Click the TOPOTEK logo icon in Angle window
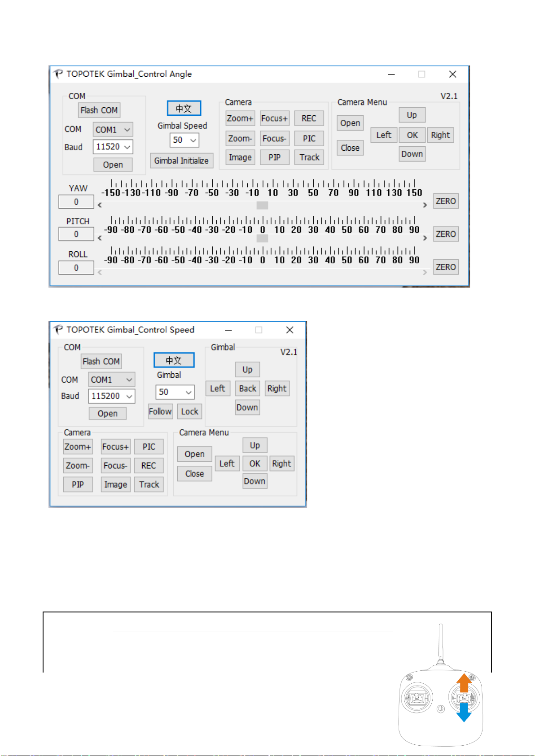The height and width of the screenshot is (756, 535). [58, 74]
